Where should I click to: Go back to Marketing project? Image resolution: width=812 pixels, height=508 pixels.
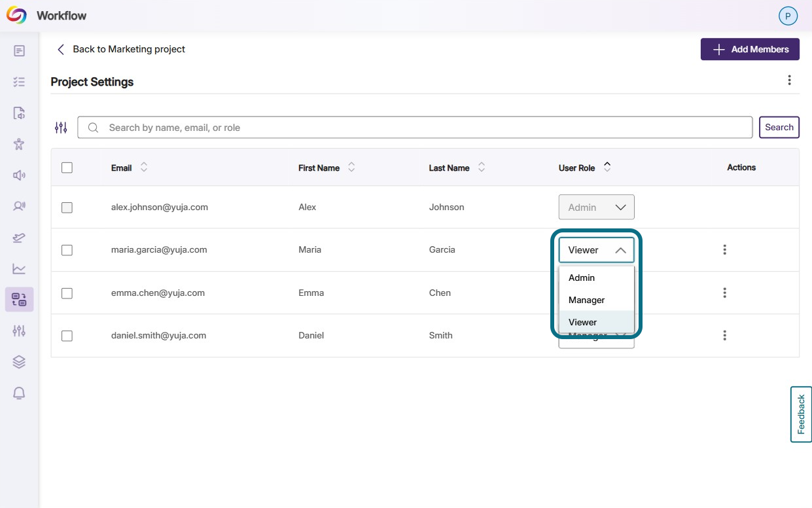coord(121,49)
